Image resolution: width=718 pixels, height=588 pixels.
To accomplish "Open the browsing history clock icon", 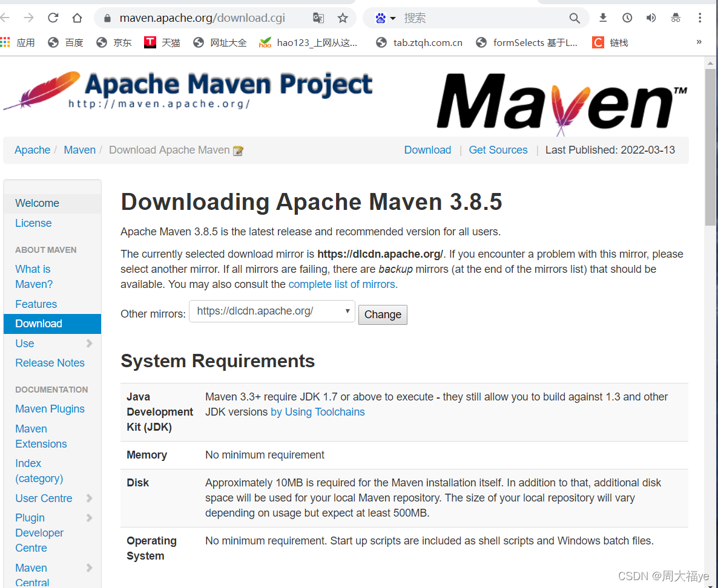I will tap(627, 18).
